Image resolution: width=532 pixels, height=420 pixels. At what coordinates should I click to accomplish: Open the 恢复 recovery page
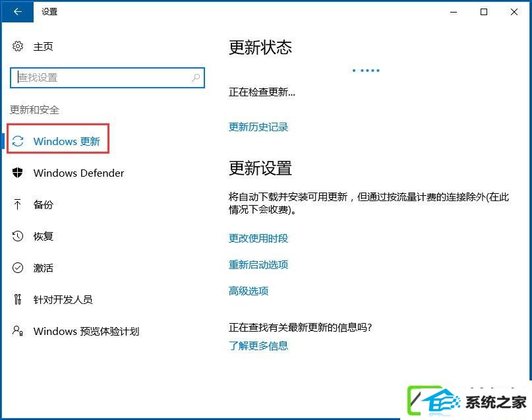click(x=43, y=236)
